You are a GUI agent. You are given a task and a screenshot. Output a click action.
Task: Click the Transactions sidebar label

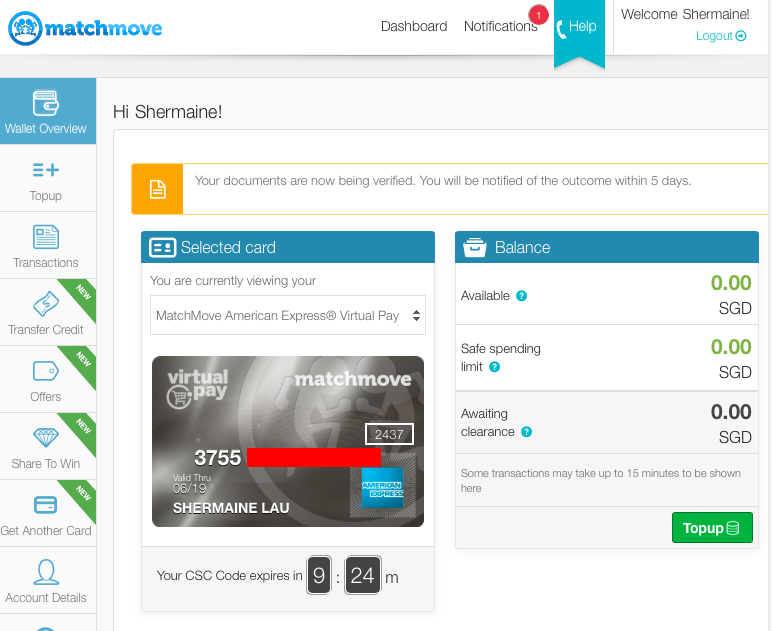46,263
